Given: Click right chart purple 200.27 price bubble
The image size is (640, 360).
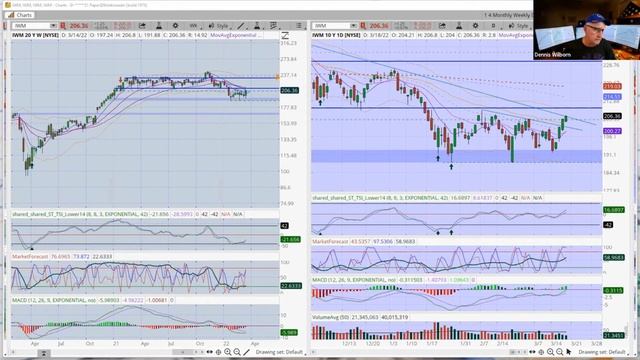Looking at the screenshot, I should (612, 131).
